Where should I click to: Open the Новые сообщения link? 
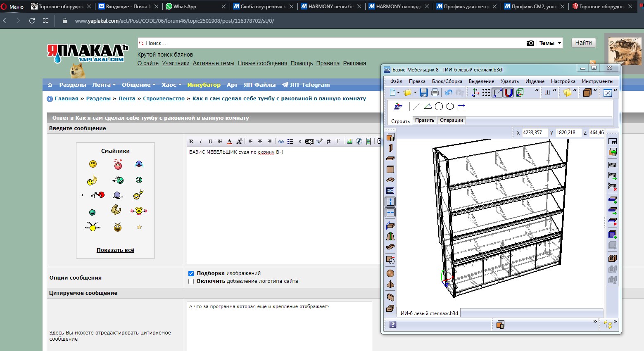[262, 63]
